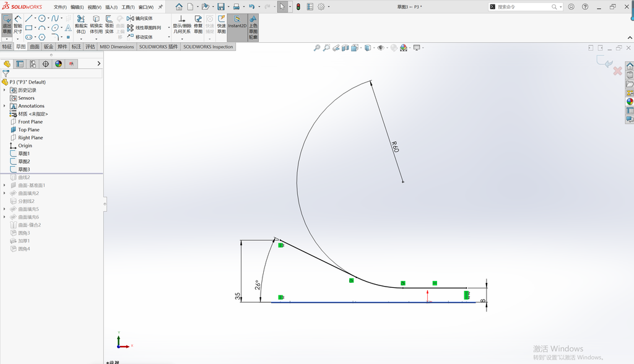Select the Point sketch tool

(68, 37)
